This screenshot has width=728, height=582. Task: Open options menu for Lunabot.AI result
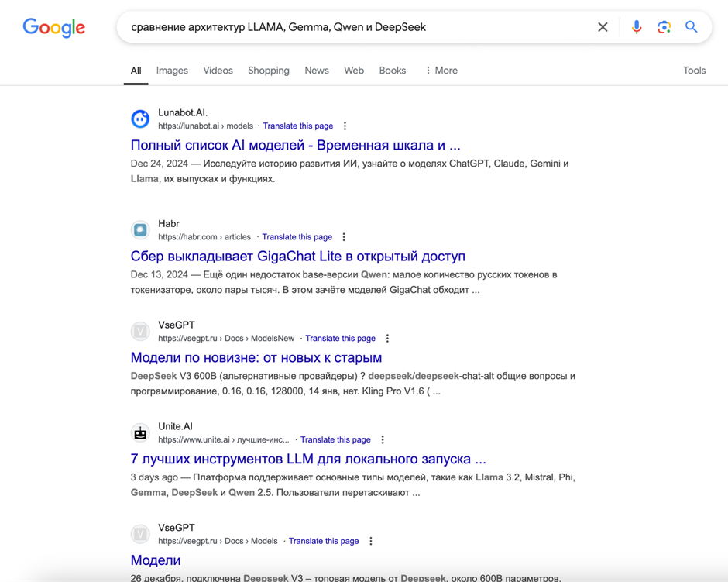345,126
